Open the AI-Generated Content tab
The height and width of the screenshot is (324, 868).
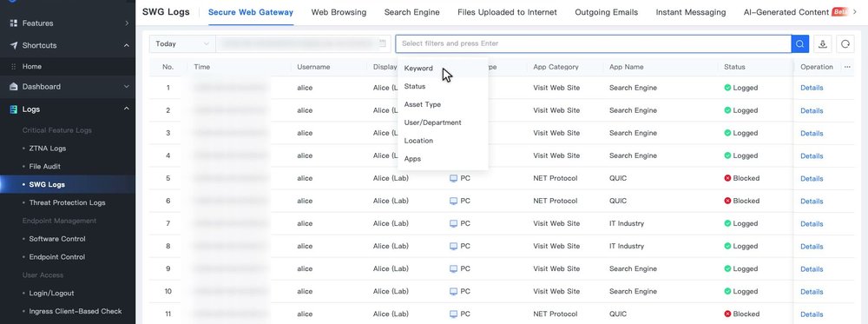coord(786,12)
